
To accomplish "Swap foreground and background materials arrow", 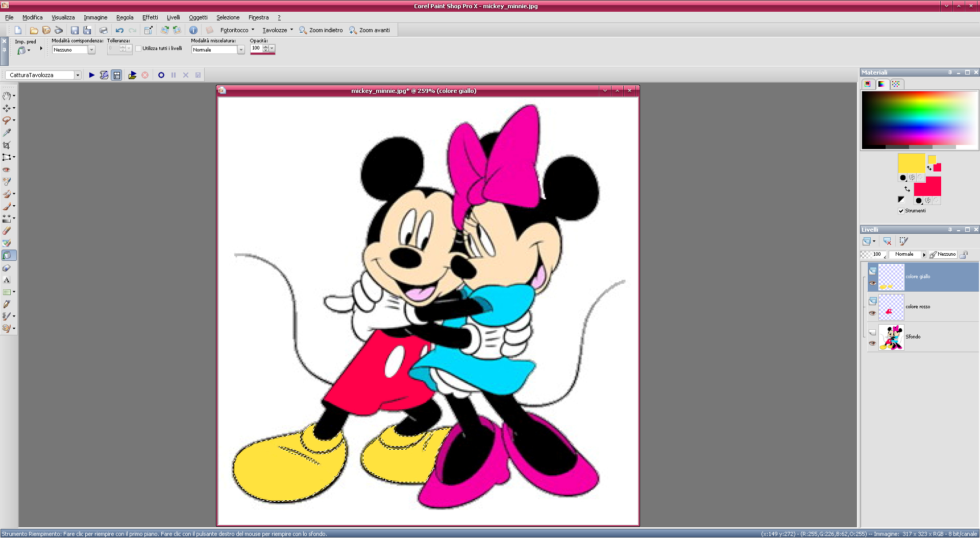I will pyautogui.click(x=907, y=189).
